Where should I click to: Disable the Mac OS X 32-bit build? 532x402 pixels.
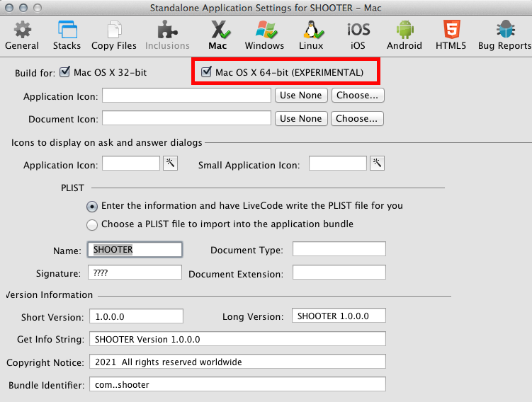[x=66, y=72]
